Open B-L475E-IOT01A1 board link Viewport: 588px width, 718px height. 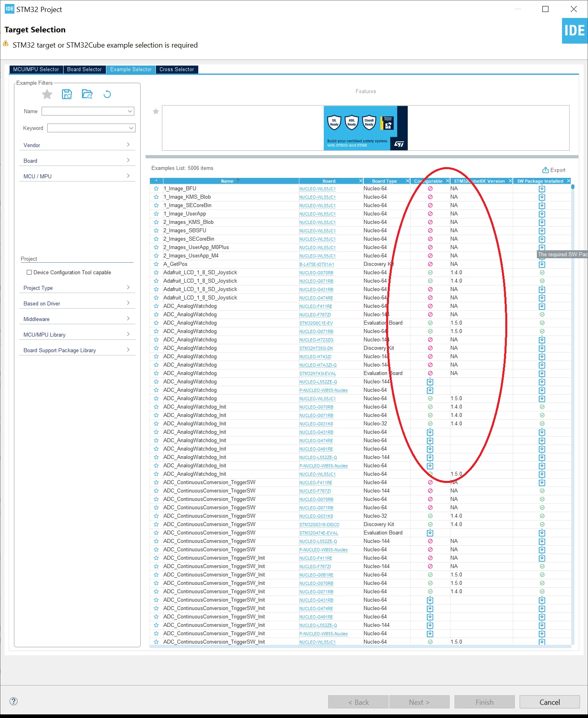click(317, 264)
